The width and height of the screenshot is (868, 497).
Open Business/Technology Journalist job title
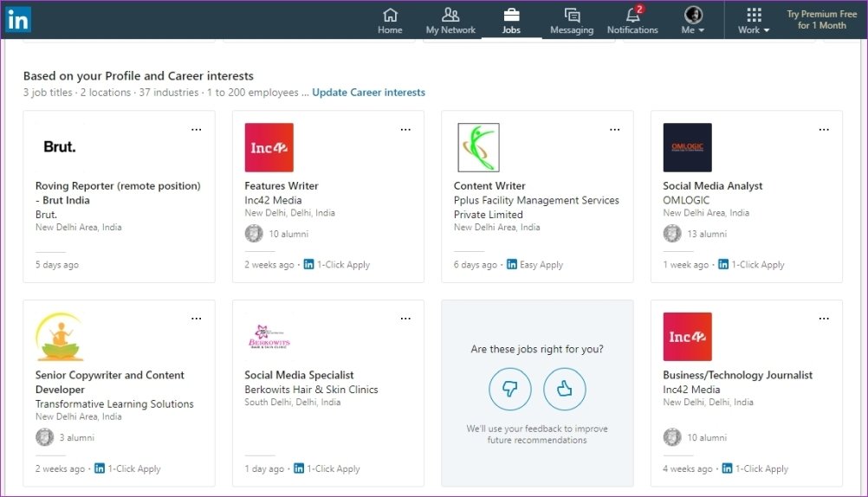(738, 375)
